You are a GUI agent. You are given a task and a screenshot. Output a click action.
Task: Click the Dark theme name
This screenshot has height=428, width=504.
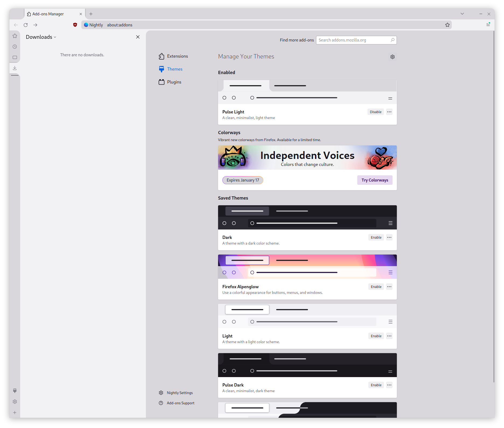[227, 237]
